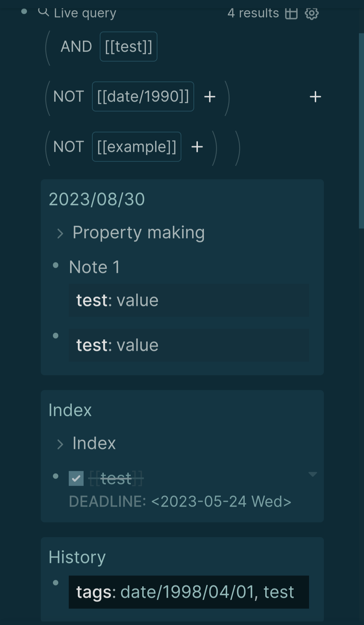Select the NOT operator before [[date/1990]]
The width and height of the screenshot is (364, 625).
(x=68, y=96)
